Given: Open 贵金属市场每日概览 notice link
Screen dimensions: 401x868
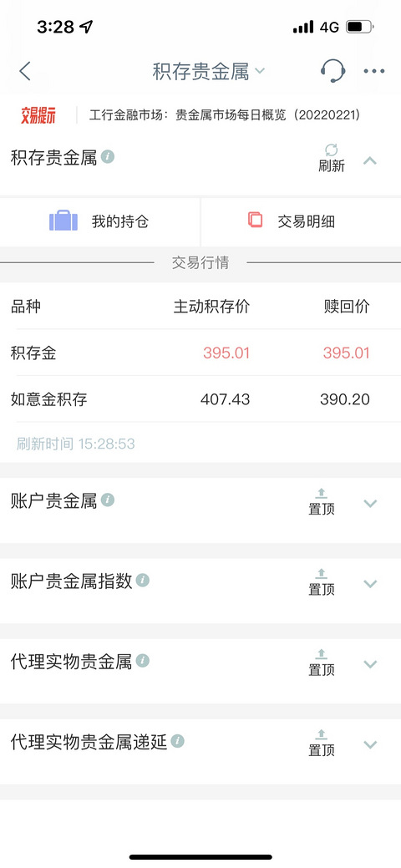Looking at the screenshot, I should 225,115.
